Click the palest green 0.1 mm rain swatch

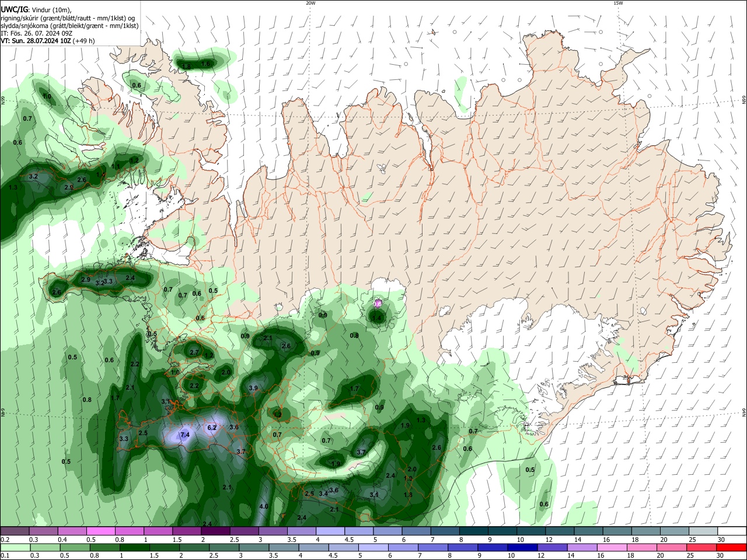(15, 547)
